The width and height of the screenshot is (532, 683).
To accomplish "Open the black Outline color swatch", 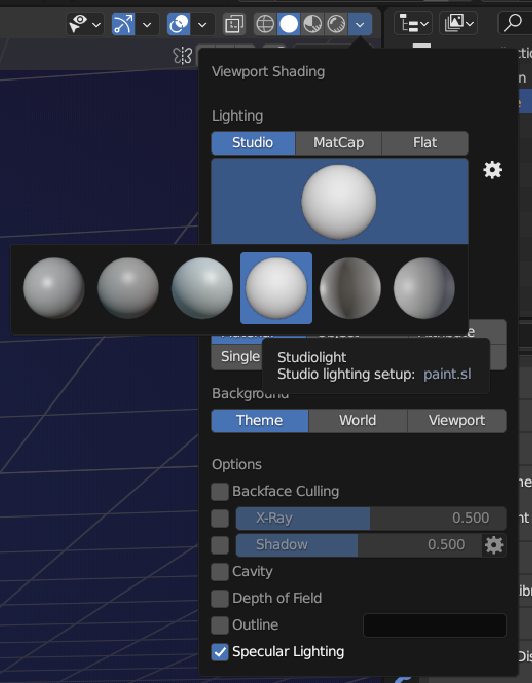I will coord(435,626).
